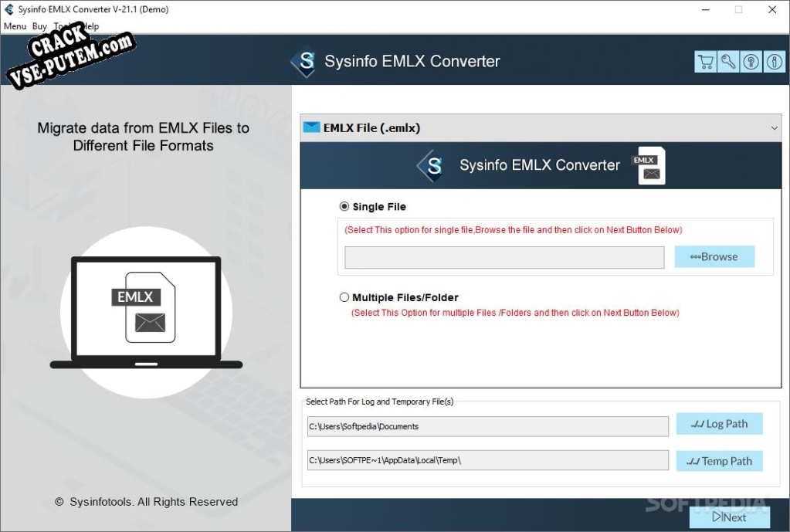
Task: Click the log path Documents field
Action: pyautogui.click(x=488, y=426)
